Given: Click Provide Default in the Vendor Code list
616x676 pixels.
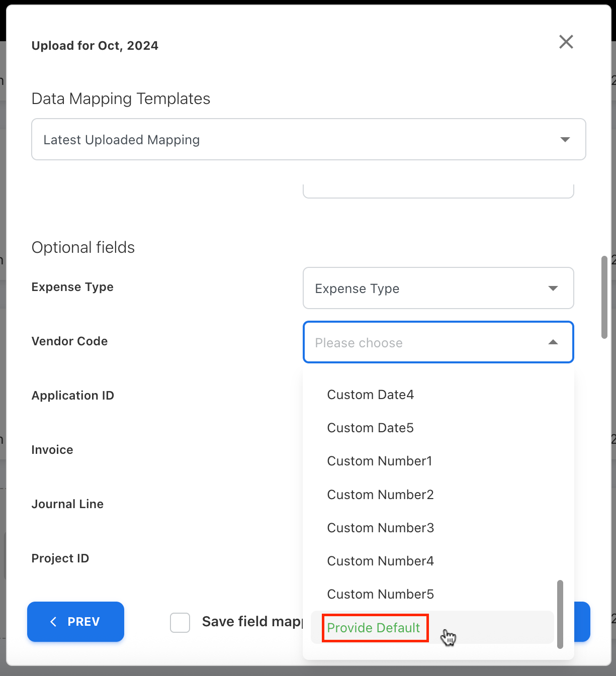Looking at the screenshot, I should click(x=374, y=628).
